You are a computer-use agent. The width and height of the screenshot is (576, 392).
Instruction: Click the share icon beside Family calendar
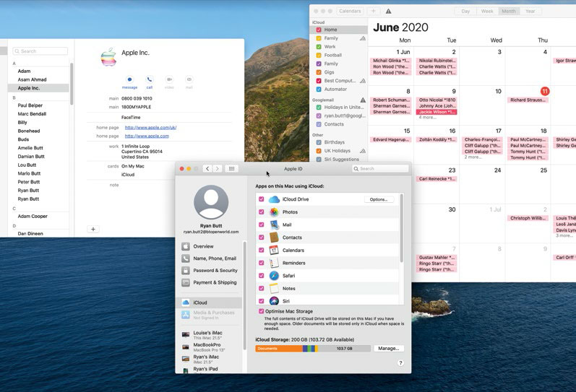363,38
